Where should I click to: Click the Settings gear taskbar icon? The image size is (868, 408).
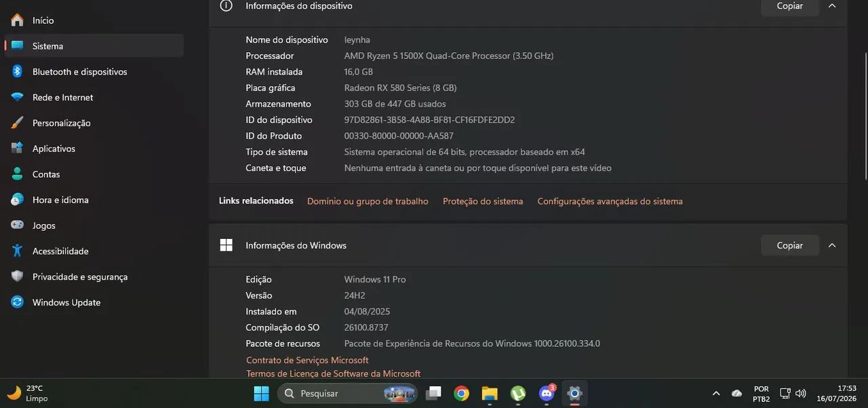[574, 393]
